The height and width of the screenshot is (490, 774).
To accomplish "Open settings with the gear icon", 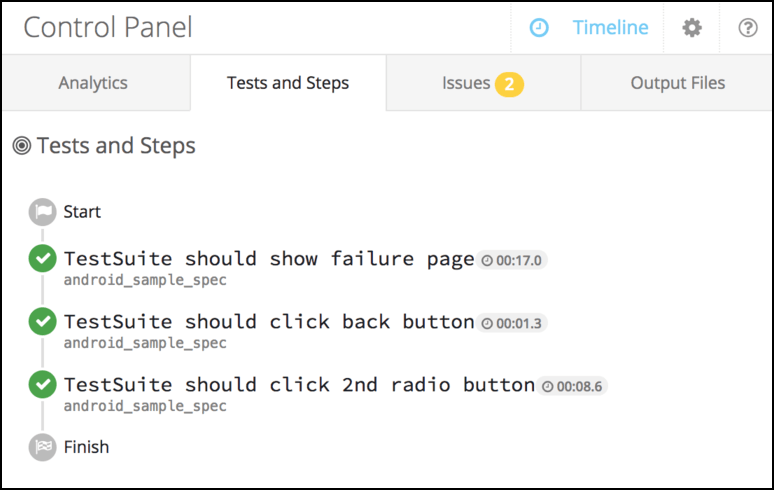I will (x=692, y=28).
